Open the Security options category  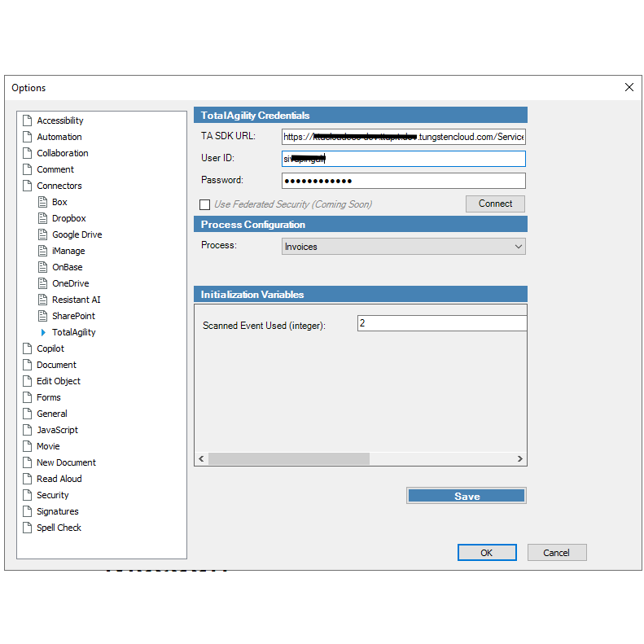(x=53, y=495)
